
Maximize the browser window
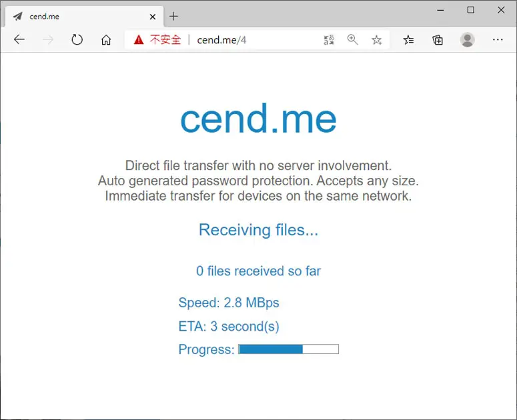point(471,10)
